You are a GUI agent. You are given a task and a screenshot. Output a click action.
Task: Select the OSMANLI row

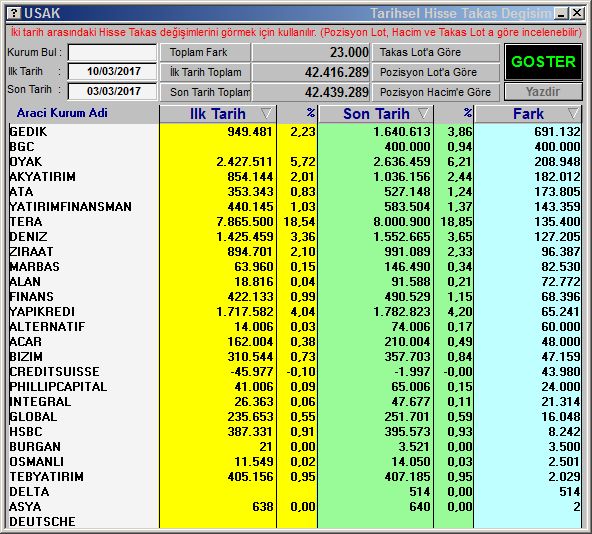(x=295, y=461)
